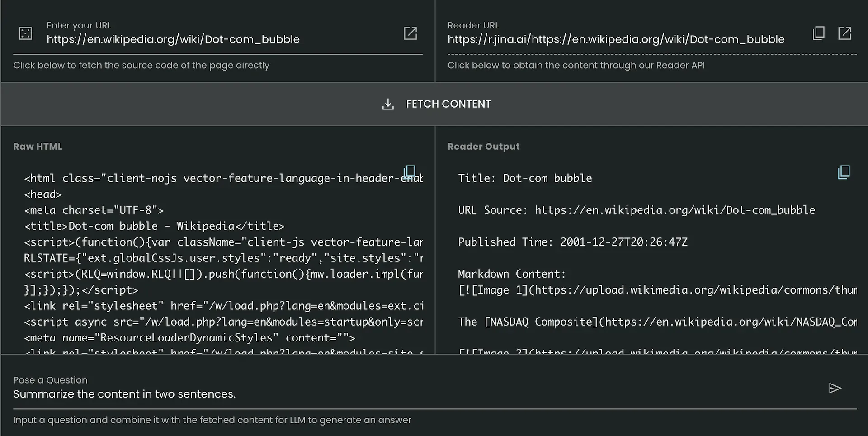Image resolution: width=868 pixels, height=436 pixels.
Task: Click the FETCH CONTENT button
Action: coord(434,104)
